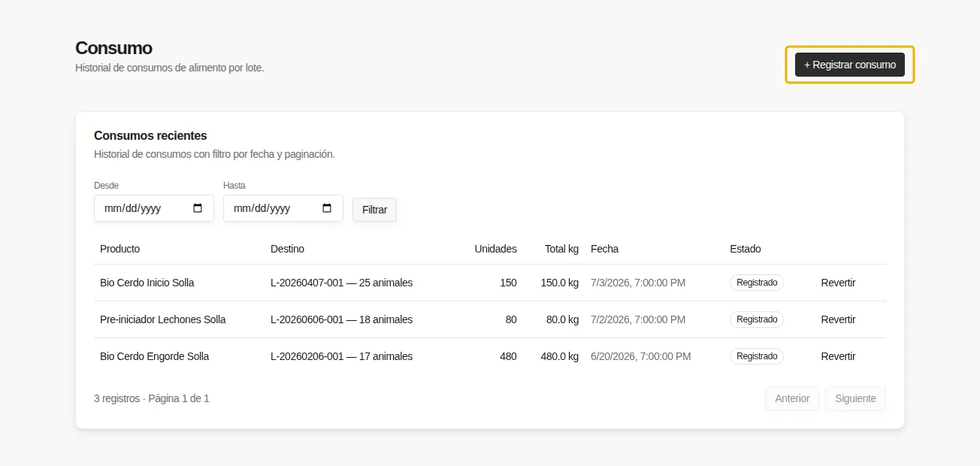Screen dimensions: 980x466
Task: Click the Total kg column header
Action: point(561,249)
